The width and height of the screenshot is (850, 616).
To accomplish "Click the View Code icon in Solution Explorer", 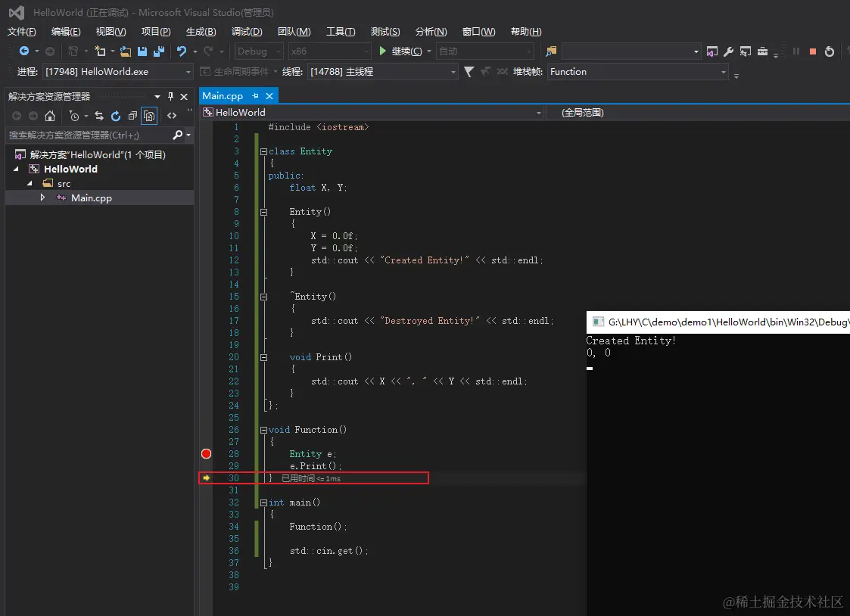I will pyautogui.click(x=172, y=115).
